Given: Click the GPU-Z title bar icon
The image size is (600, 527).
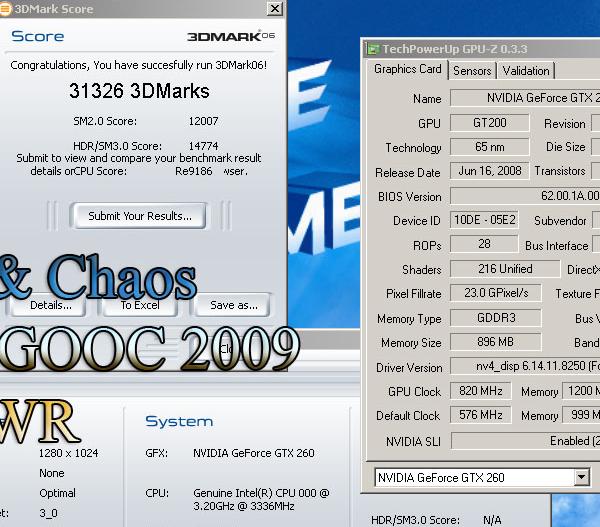Looking at the screenshot, I should click(x=373, y=49).
